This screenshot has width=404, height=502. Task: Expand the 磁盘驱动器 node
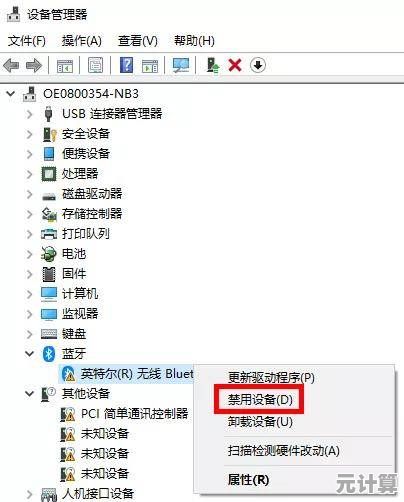pyautogui.click(x=29, y=194)
